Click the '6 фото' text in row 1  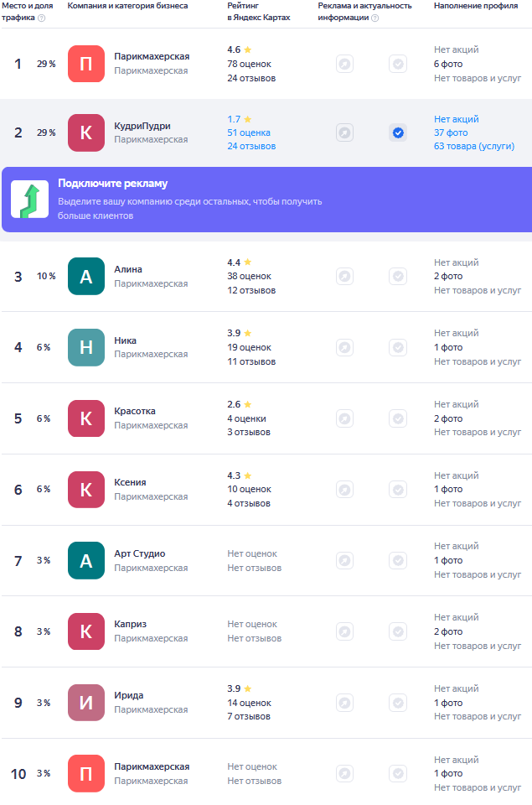[448, 64]
